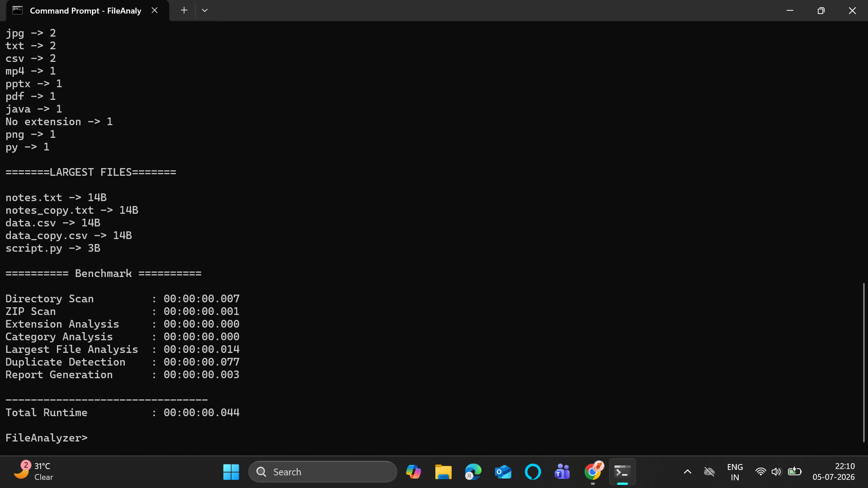Open the blue ring taskbar app

pyautogui.click(x=533, y=472)
